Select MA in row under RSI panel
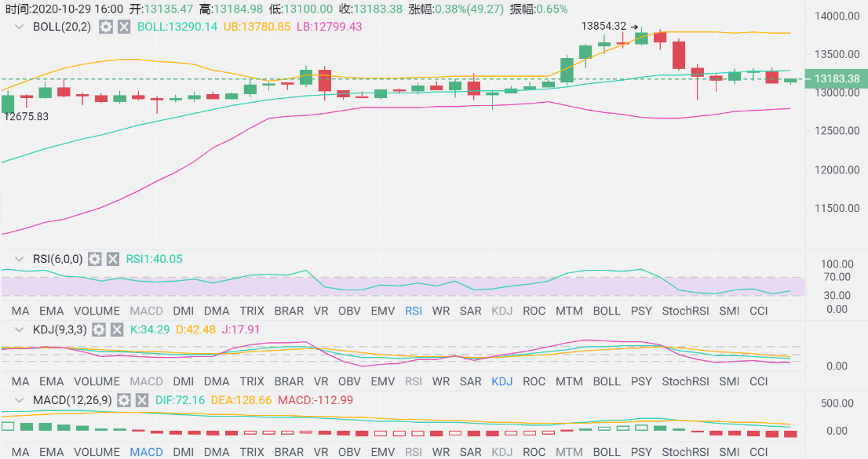 pyautogui.click(x=20, y=311)
